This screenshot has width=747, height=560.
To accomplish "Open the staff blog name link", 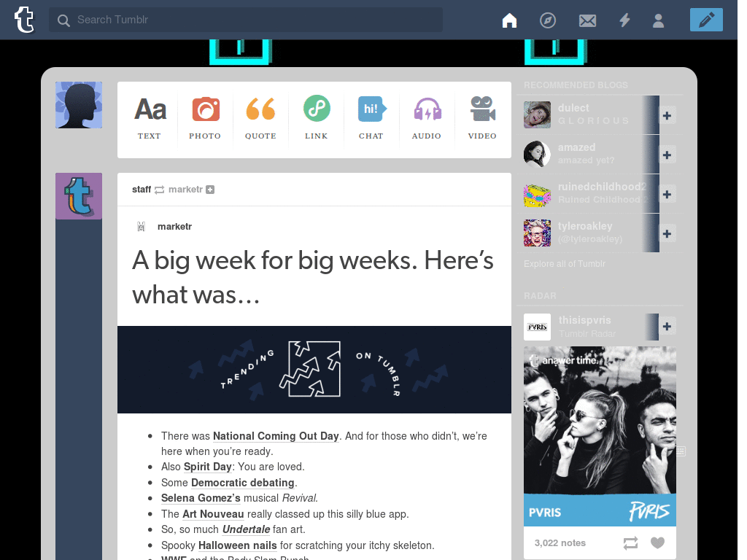I will click(x=142, y=190).
